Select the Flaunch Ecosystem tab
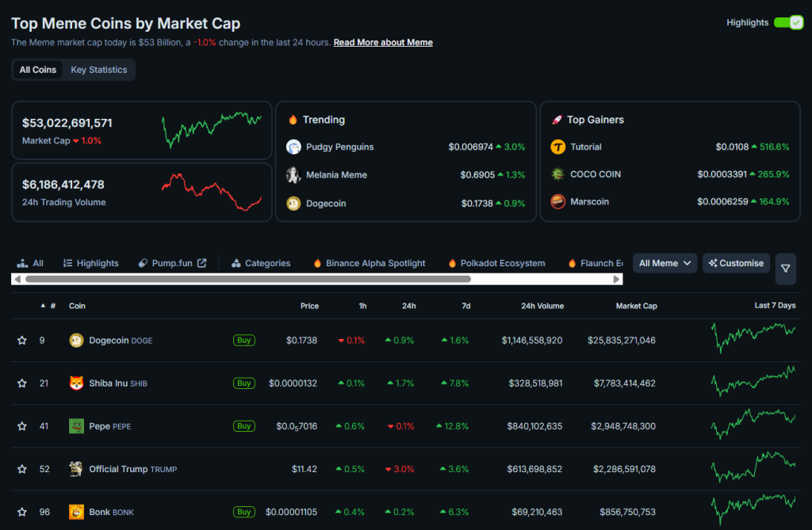 click(596, 263)
